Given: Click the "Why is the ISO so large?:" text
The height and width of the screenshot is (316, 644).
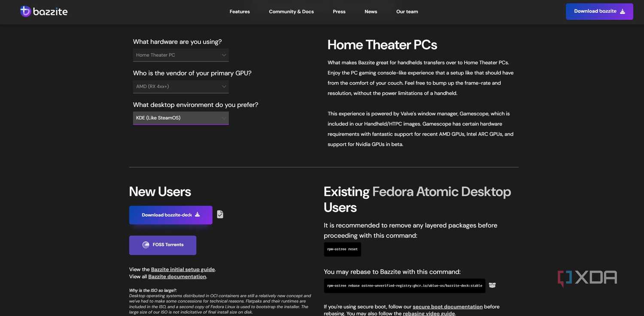Looking at the screenshot, I should point(153,291).
